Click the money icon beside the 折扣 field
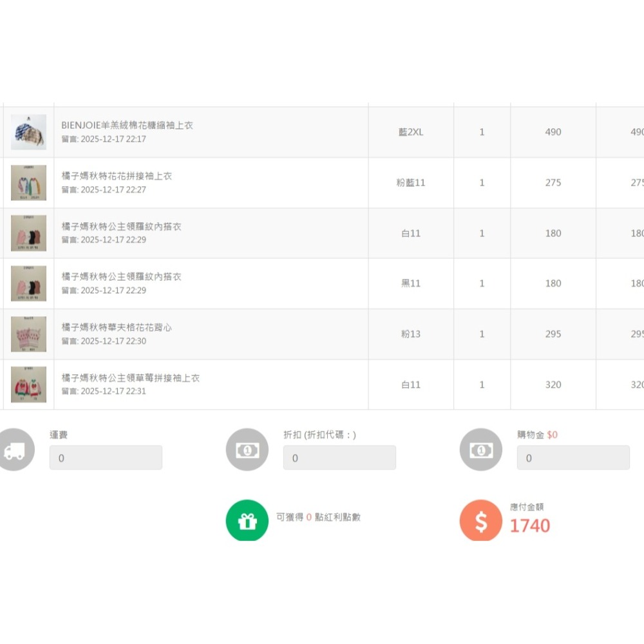The width and height of the screenshot is (644, 644). (x=247, y=450)
